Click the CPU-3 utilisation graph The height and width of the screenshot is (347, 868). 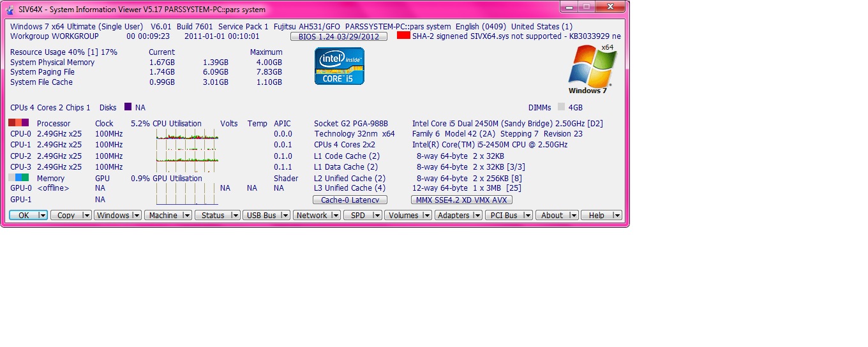tap(187, 166)
